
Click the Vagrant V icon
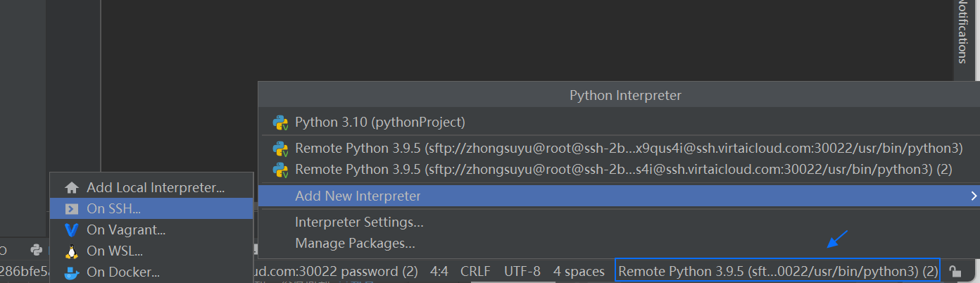click(71, 230)
